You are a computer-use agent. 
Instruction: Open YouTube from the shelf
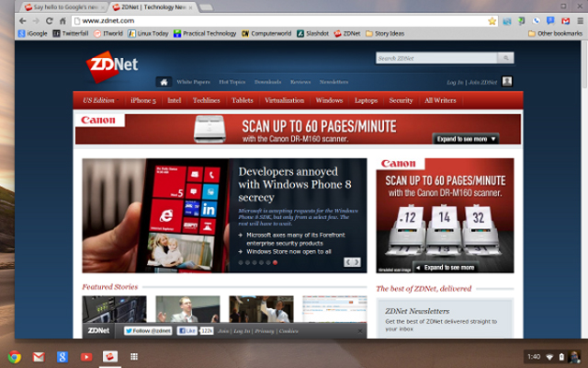[86, 357]
